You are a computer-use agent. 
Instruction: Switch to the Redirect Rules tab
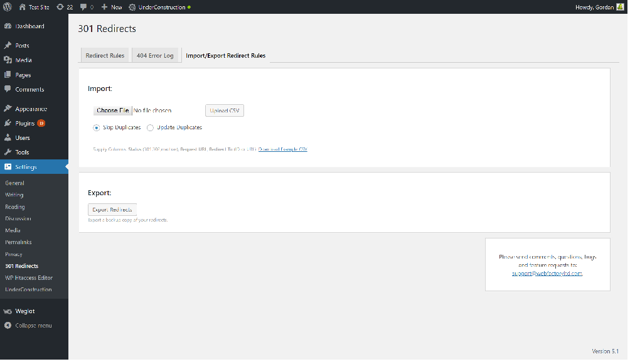105,55
